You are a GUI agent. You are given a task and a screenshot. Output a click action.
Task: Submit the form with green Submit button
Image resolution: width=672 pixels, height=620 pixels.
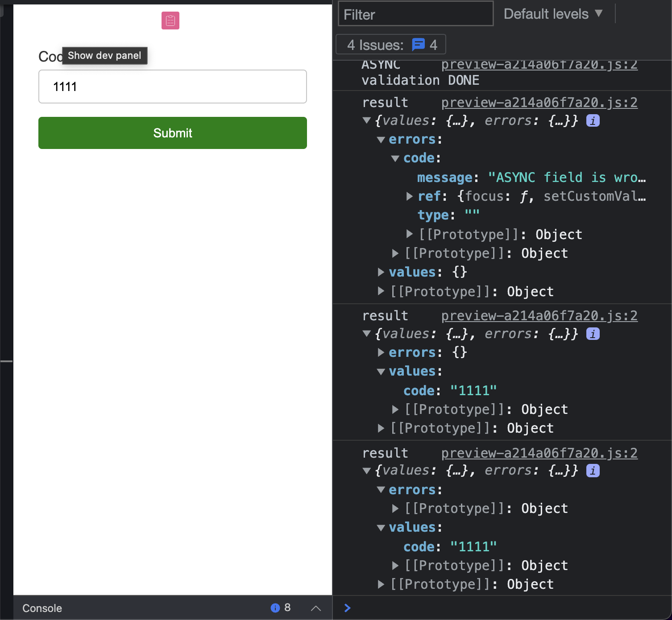pos(173,133)
